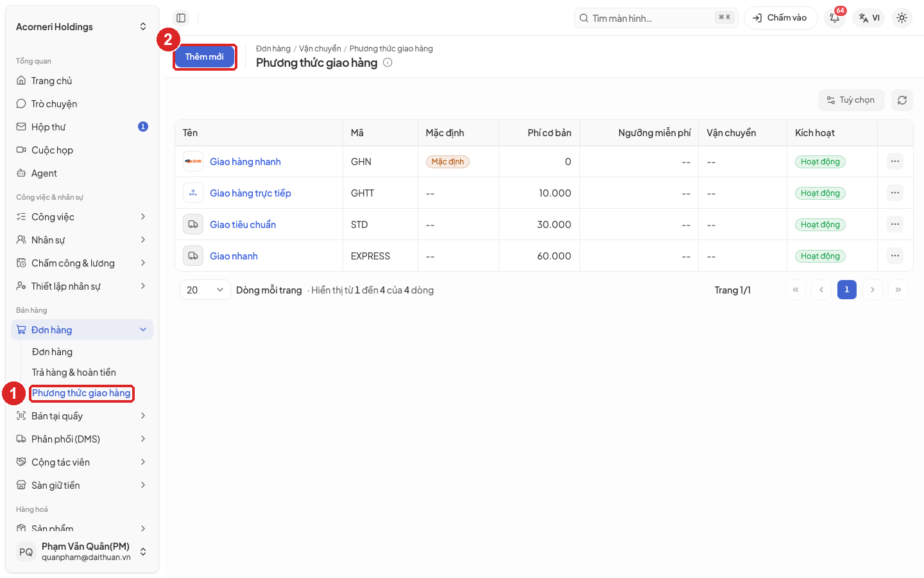Click the Thêm mới button
924x578 pixels.
(x=205, y=57)
